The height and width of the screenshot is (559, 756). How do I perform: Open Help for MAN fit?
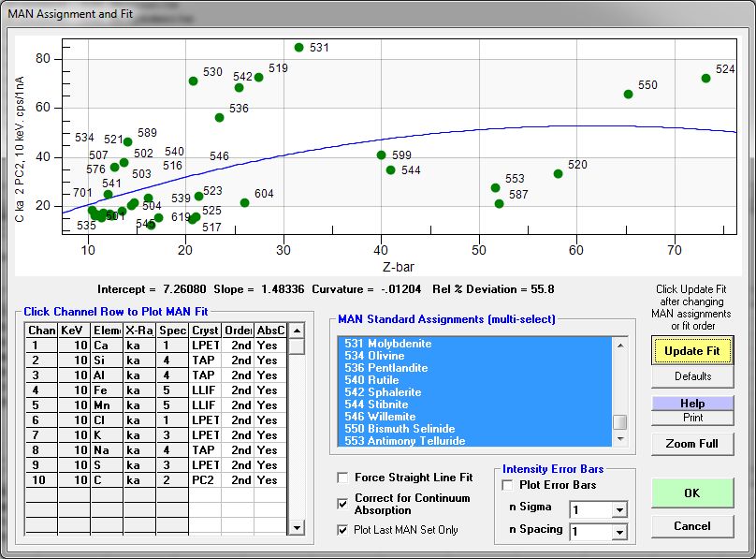pos(692,404)
